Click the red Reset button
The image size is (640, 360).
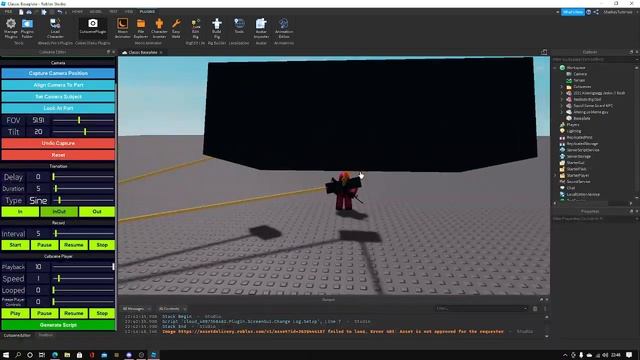(x=58, y=155)
